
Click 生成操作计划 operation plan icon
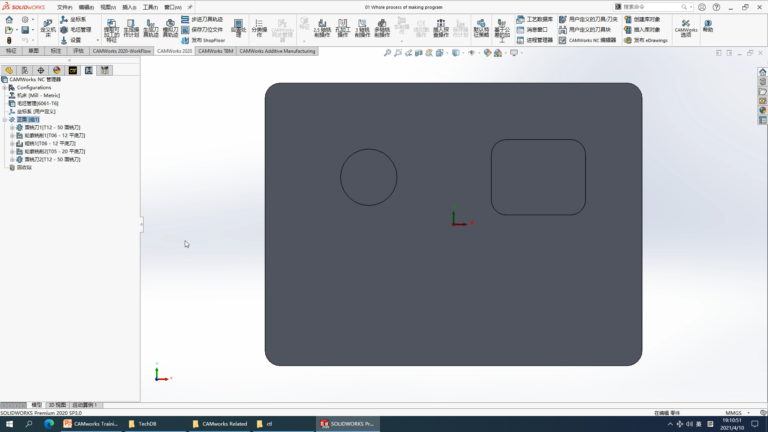tap(131, 28)
